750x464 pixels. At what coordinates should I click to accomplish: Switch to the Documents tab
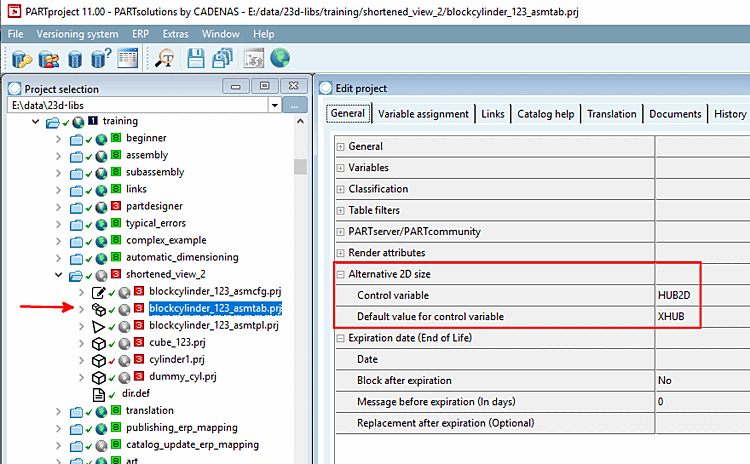pos(675,114)
